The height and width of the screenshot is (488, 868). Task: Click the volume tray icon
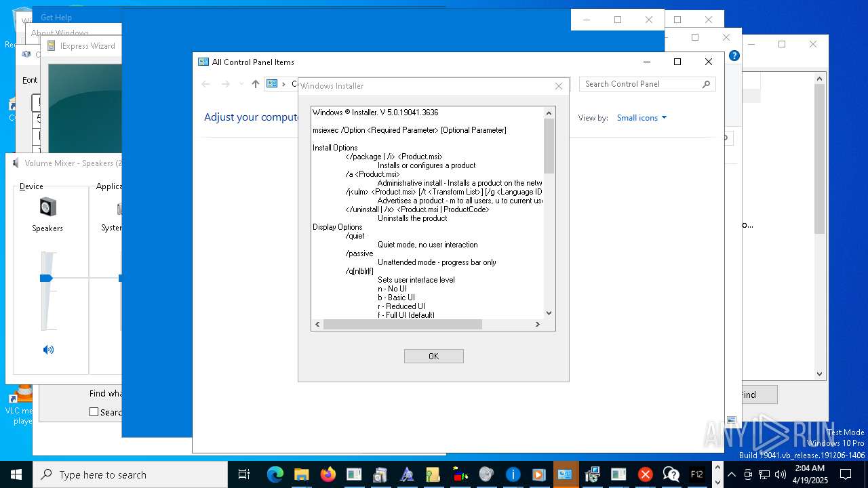tap(781, 474)
